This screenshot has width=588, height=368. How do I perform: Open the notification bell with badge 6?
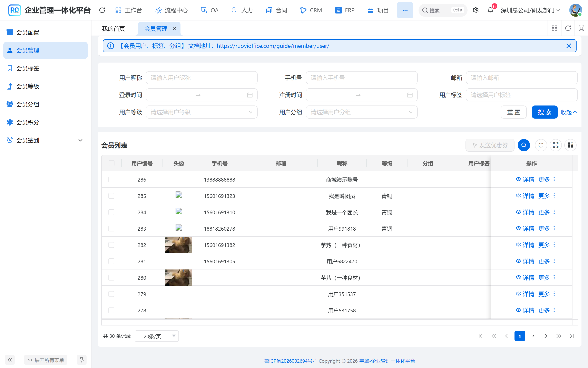[x=490, y=10]
